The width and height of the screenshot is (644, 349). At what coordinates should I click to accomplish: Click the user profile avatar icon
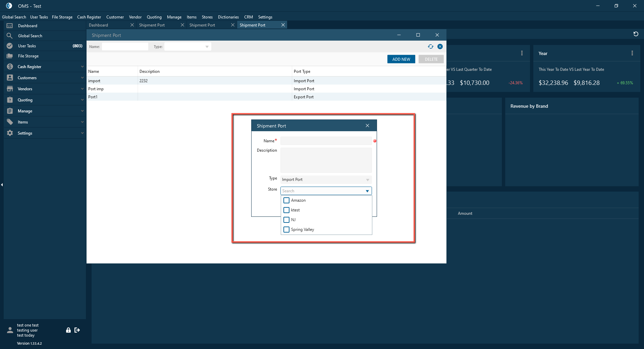click(x=10, y=330)
